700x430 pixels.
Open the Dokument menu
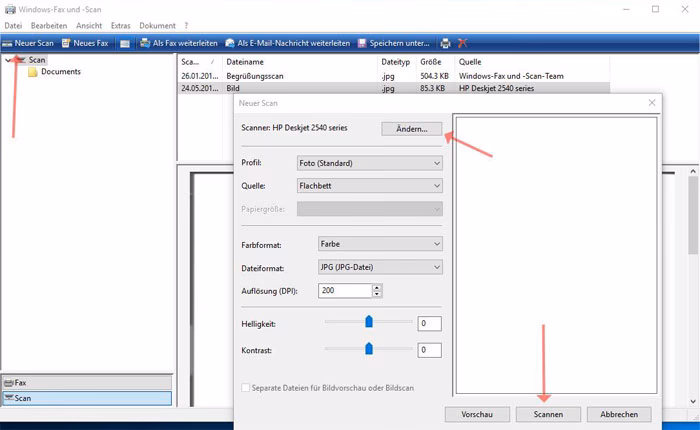pyautogui.click(x=157, y=26)
